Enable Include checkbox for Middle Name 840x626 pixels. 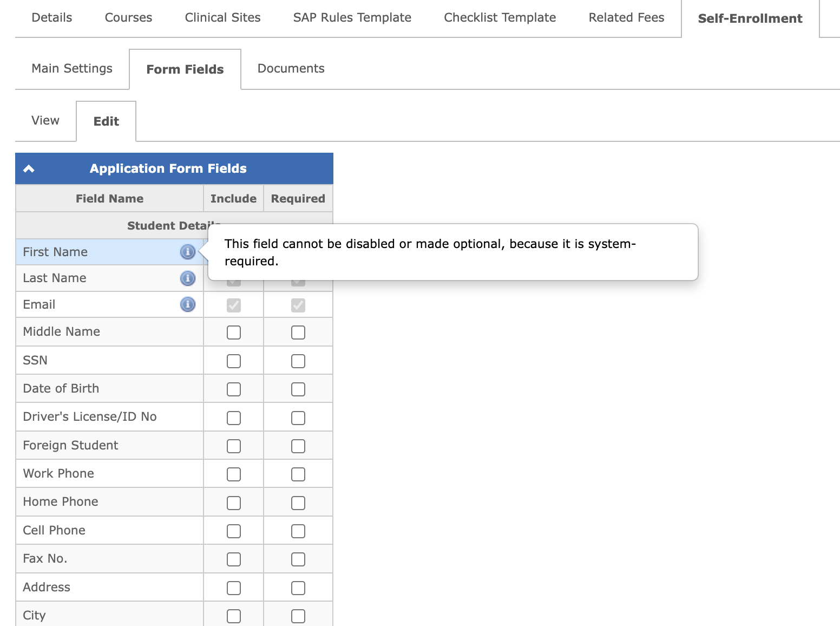[x=234, y=332]
